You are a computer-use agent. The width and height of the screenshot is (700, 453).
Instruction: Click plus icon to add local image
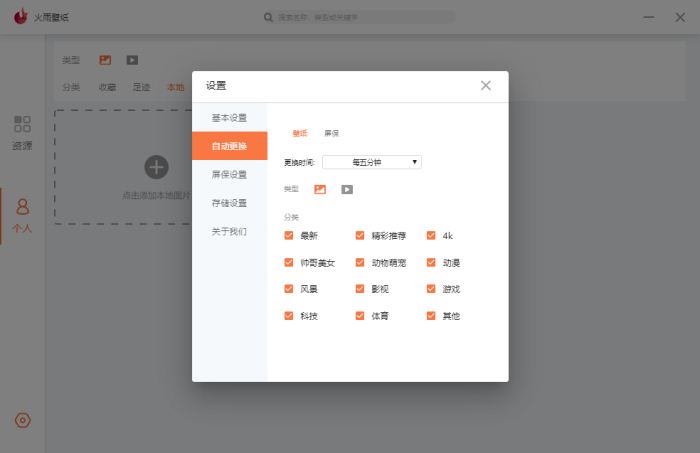click(157, 167)
